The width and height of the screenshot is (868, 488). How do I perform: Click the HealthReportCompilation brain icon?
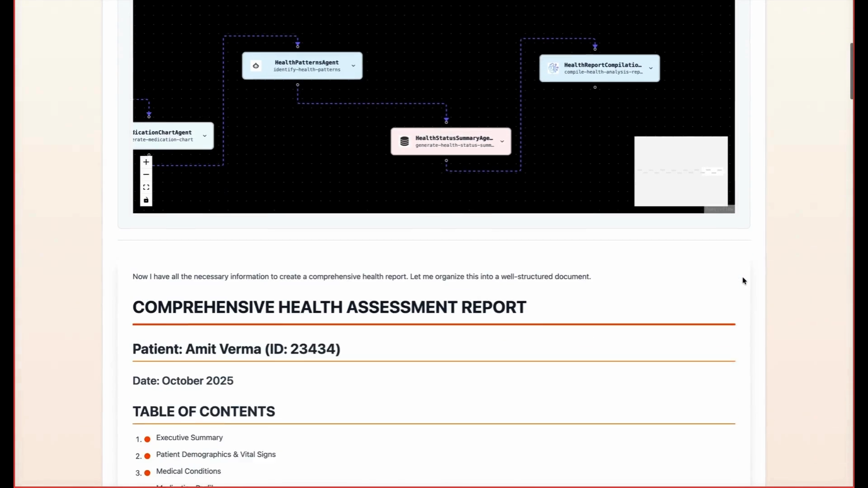(x=553, y=68)
